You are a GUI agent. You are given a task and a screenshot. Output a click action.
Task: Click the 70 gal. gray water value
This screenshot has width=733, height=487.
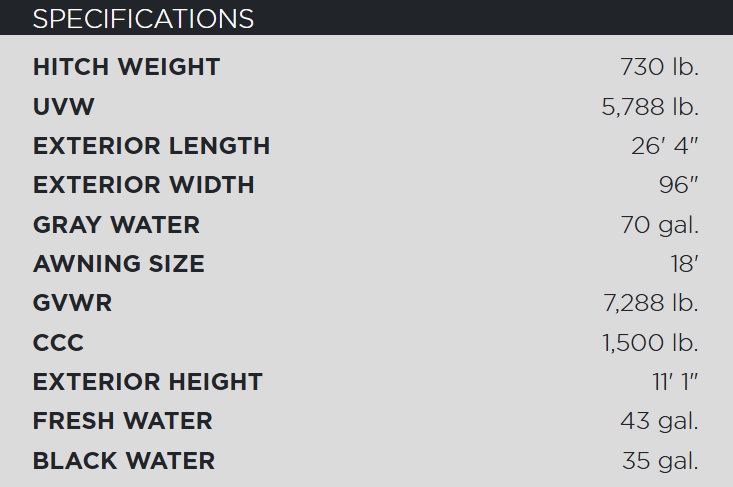[659, 225]
